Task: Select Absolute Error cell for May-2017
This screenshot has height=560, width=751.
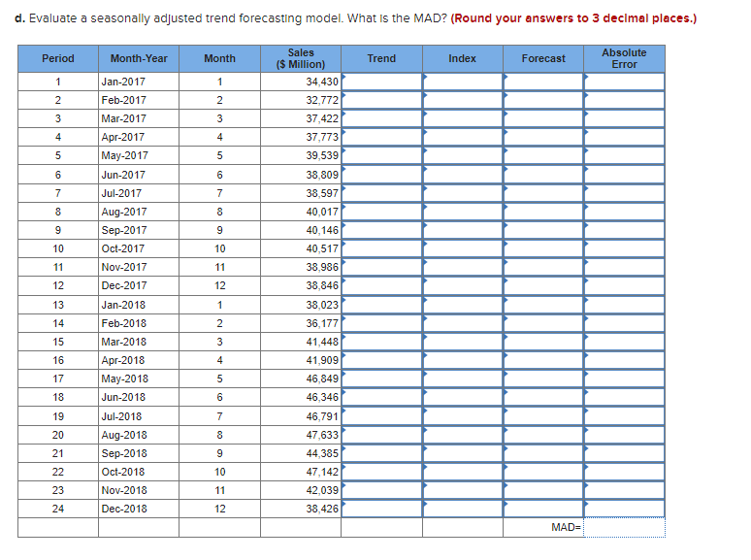Action: 625,155
